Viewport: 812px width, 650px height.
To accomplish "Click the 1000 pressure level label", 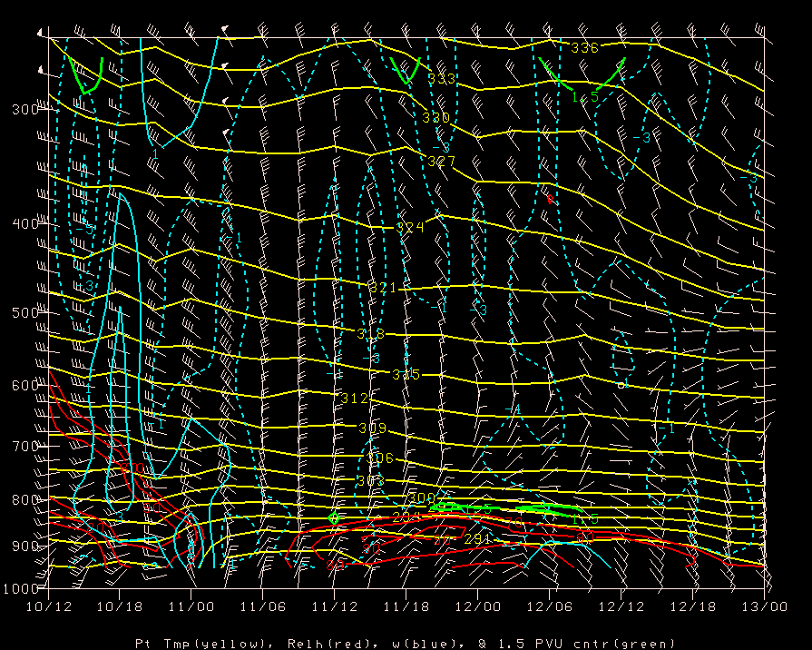I will click(x=17, y=588).
